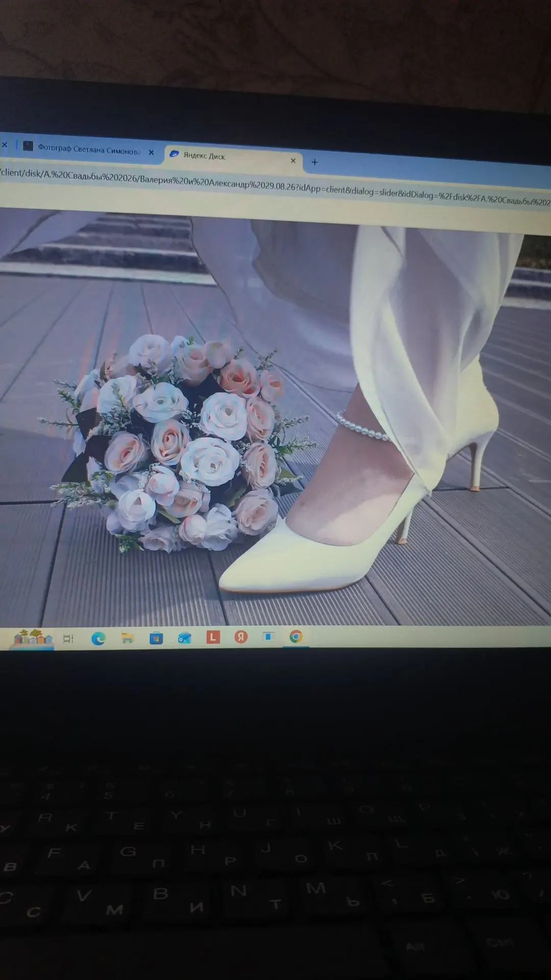The height and width of the screenshot is (980, 551).
Task: Launch Microsoft Store from the taskbar
Action: 156,638
